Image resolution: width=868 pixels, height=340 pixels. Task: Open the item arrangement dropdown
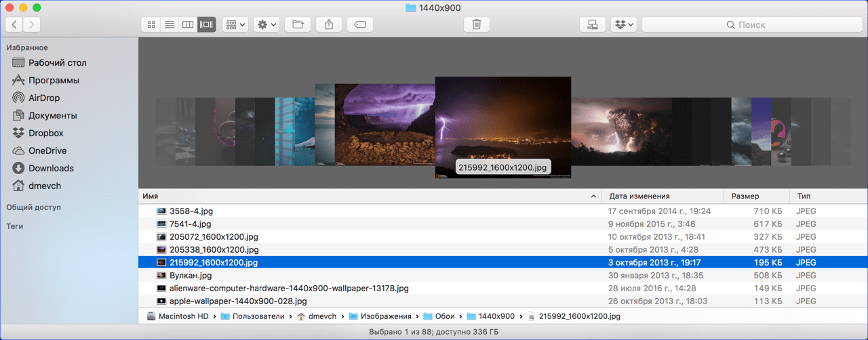coord(235,24)
